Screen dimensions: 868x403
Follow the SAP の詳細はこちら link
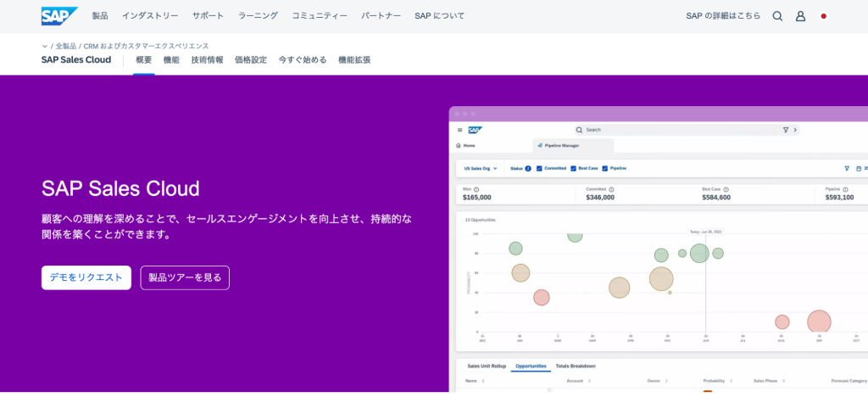723,16
